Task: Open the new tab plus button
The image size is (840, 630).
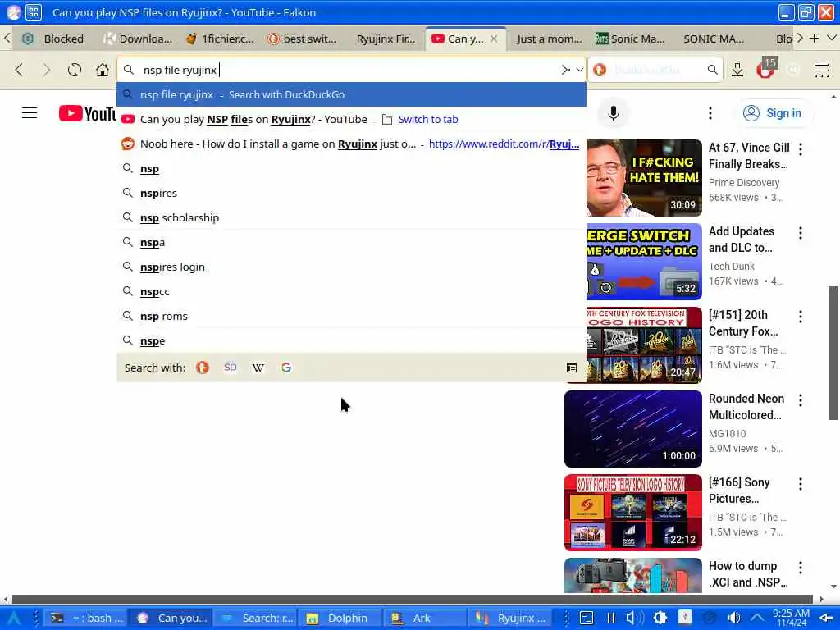Action: point(814,38)
